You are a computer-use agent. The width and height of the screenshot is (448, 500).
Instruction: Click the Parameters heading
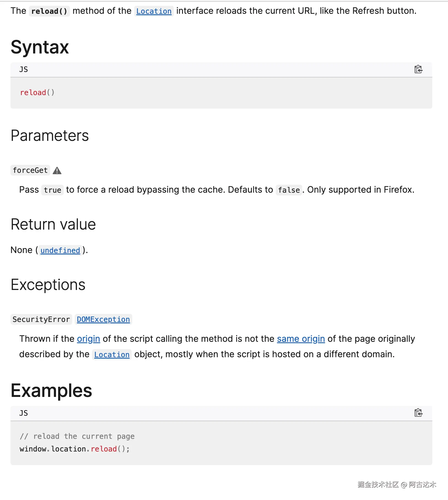coord(50,136)
